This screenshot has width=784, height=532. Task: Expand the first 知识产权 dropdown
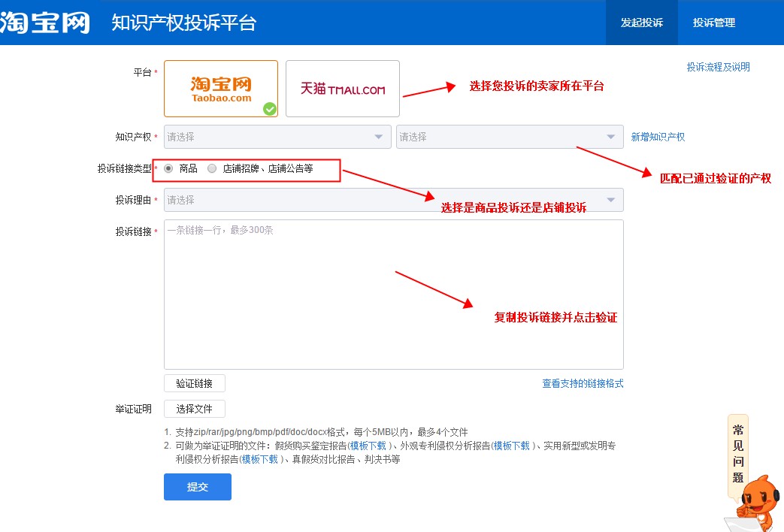coord(277,137)
